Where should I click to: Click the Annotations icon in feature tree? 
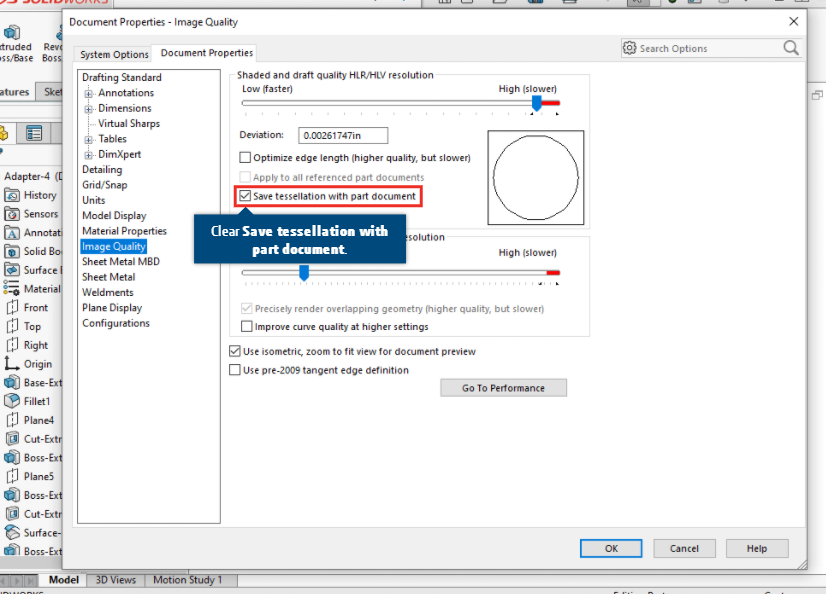click(12, 233)
